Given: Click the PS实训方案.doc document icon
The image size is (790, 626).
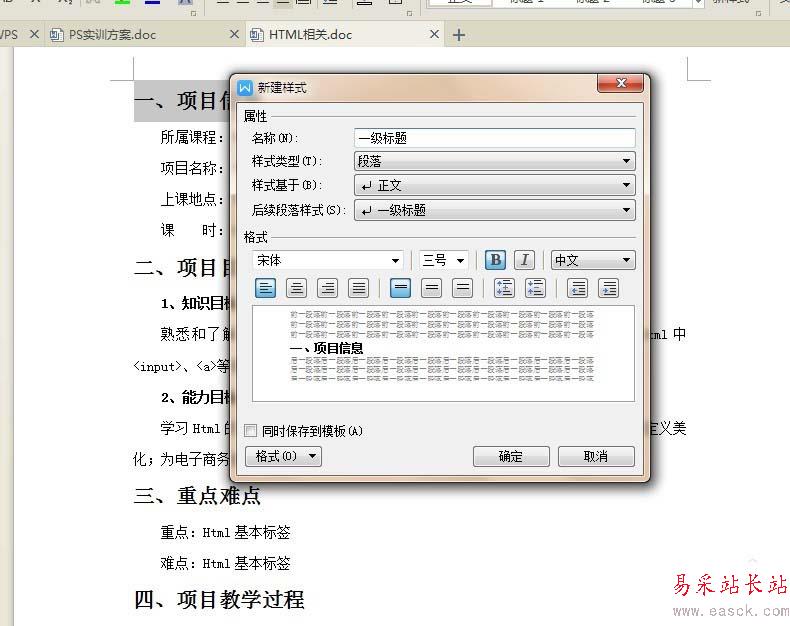Looking at the screenshot, I should (56, 34).
